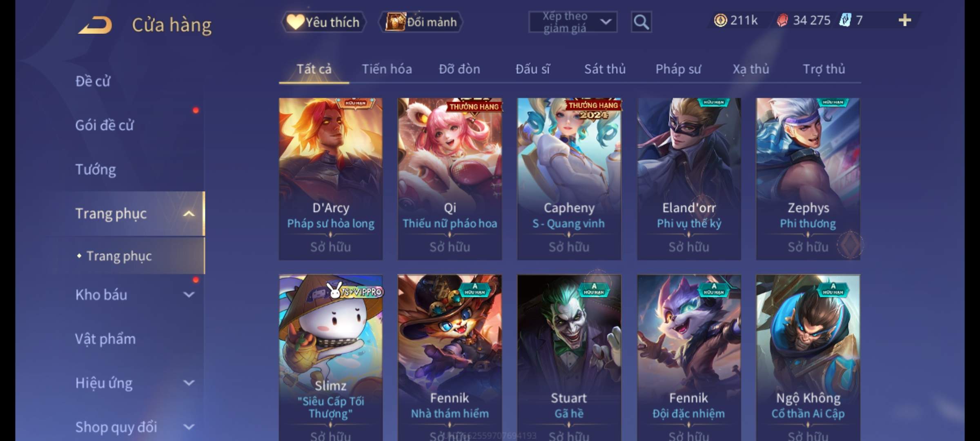Open the Xếp theo giảm giá dropdown

point(572,22)
